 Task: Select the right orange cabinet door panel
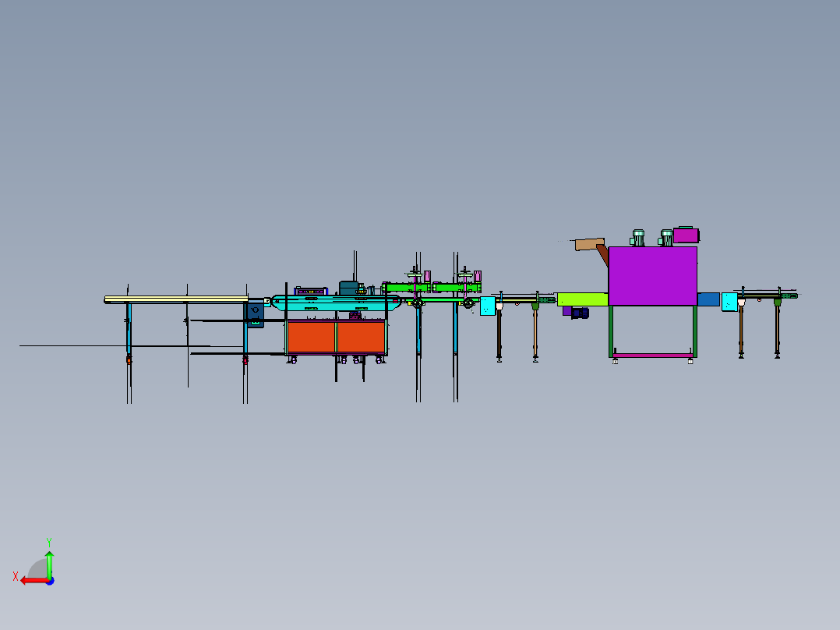(361, 337)
